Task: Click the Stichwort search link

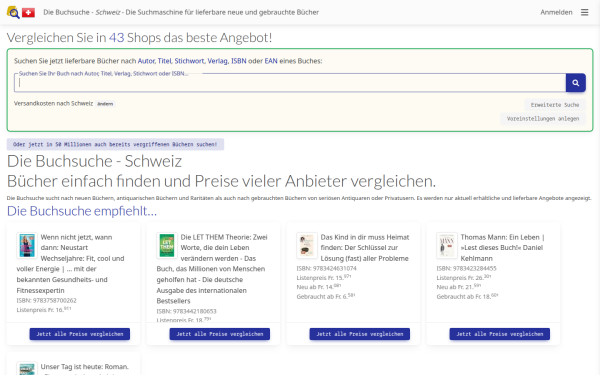Action: [x=189, y=61]
